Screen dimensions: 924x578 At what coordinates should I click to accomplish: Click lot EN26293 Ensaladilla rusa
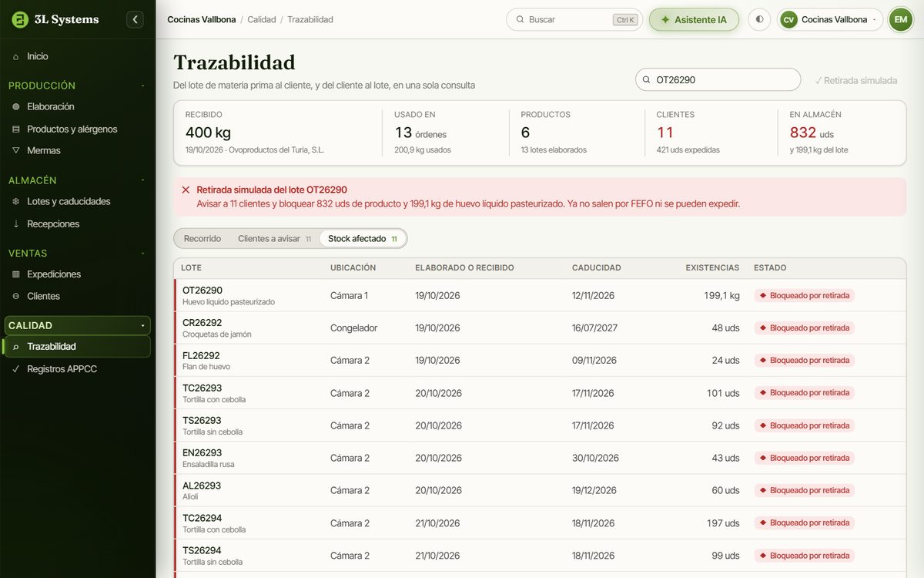pyautogui.click(x=540, y=458)
